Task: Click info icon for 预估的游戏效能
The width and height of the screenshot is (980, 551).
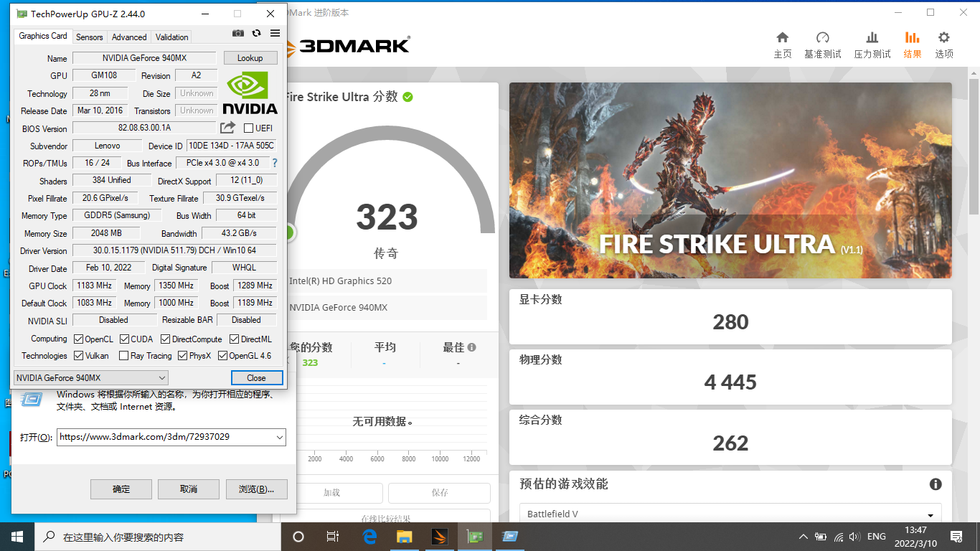Action: (936, 484)
